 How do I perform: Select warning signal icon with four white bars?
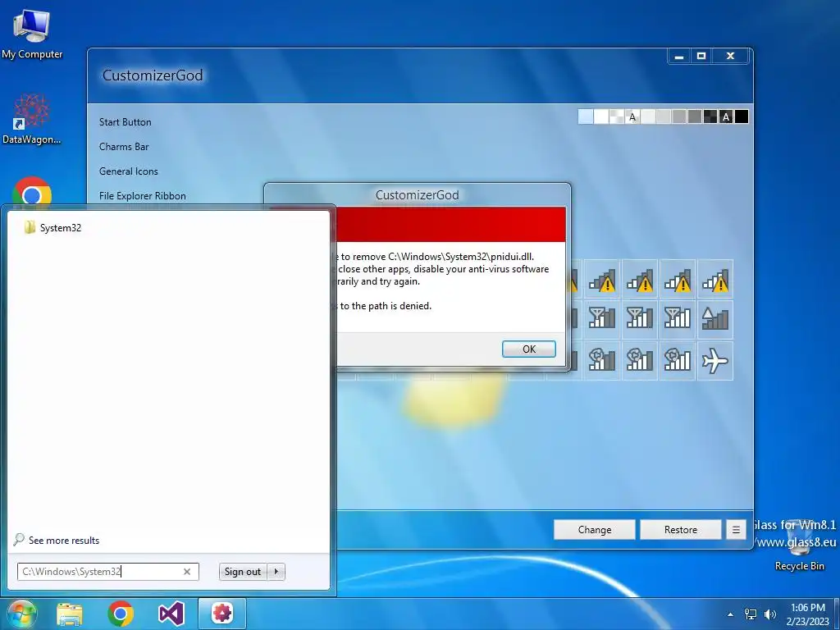click(715, 280)
